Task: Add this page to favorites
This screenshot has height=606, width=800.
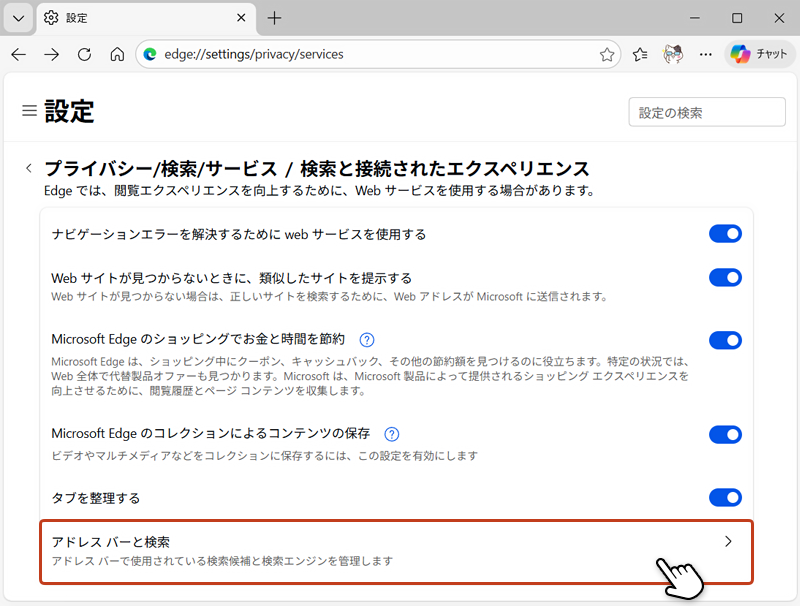Action: pyautogui.click(x=607, y=55)
